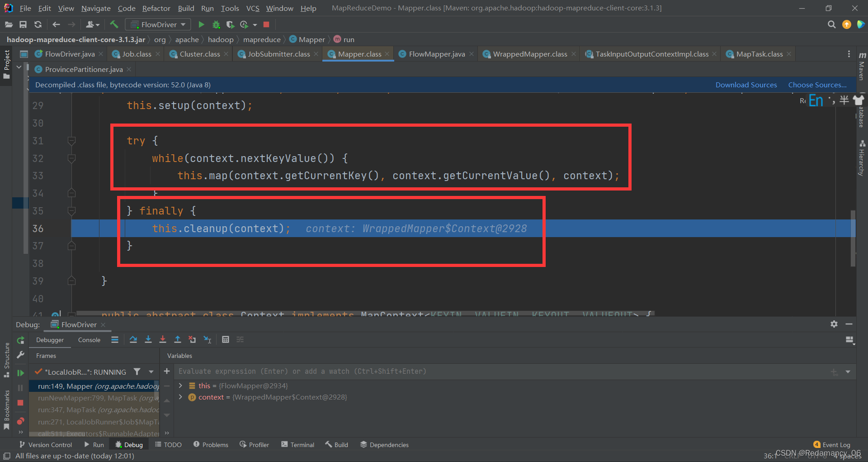Click the filter frames funnel icon
Image resolution: width=868 pixels, height=462 pixels.
(137, 372)
